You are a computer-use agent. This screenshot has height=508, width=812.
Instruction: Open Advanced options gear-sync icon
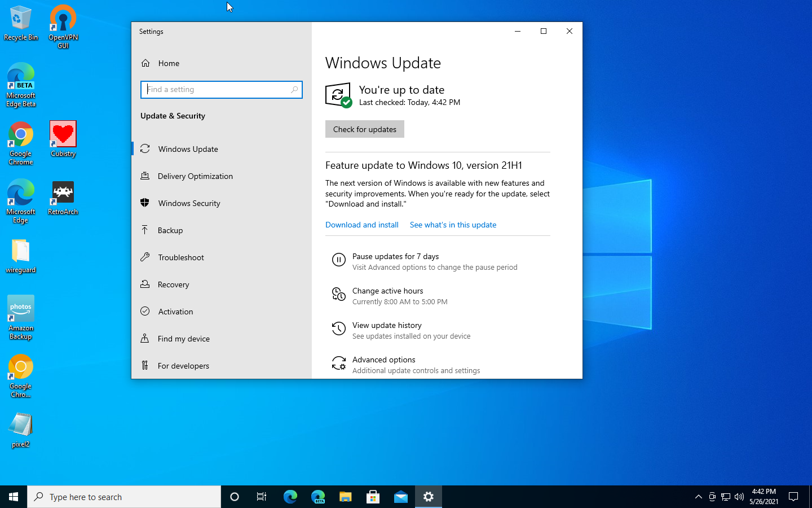338,363
